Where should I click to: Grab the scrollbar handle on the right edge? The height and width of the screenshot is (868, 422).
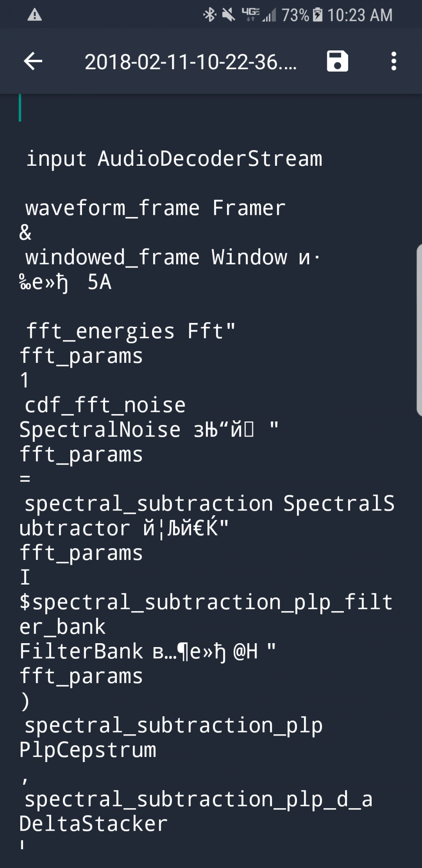[x=419, y=330]
